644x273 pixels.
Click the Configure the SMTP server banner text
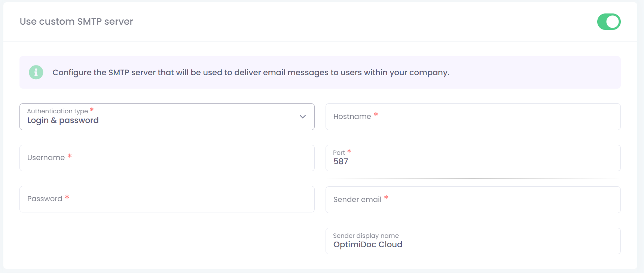(251, 73)
